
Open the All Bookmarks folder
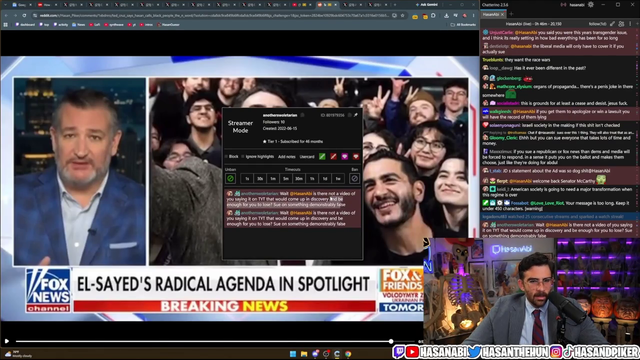click(463, 24)
